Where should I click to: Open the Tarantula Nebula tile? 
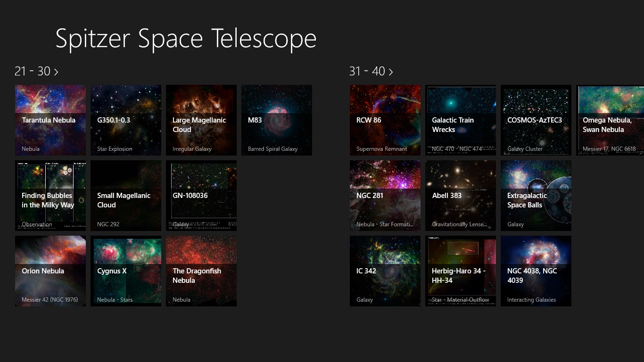(50, 120)
